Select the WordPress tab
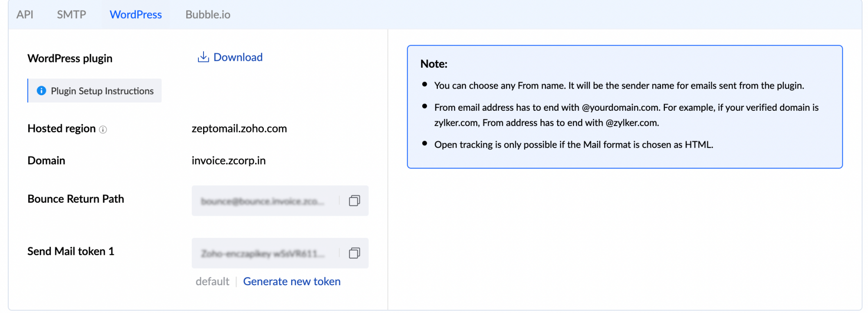 [135, 14]
